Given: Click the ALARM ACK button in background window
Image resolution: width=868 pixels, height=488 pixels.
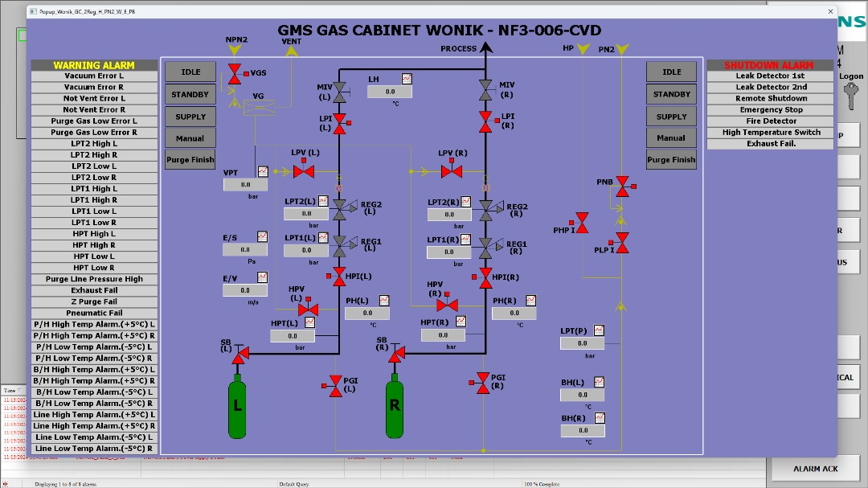Looking at the screenshot, I should (x=816, y=469).
